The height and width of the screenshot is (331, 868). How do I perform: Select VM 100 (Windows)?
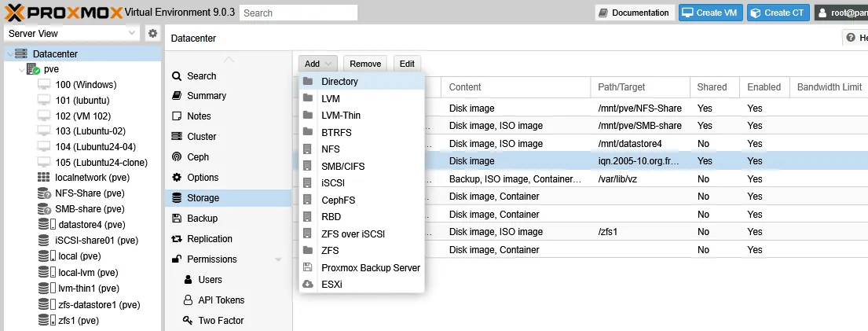86,85
